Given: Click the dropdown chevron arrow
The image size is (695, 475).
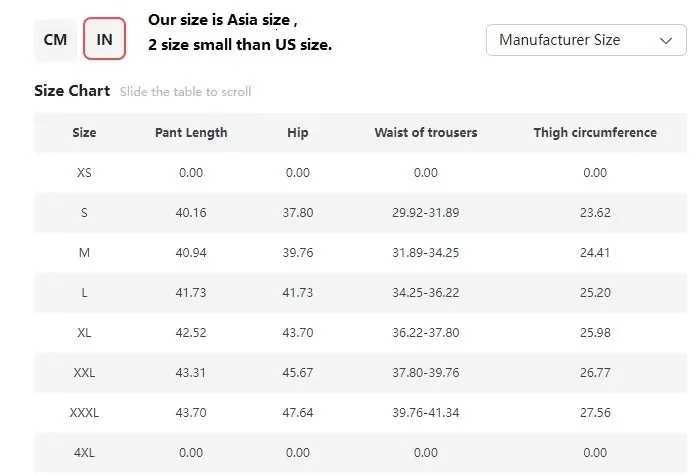Looking at the screenshot, I should point(666,41).
